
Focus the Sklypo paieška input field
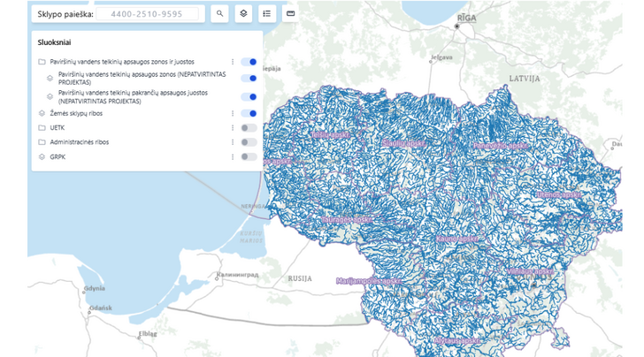[x=147, y=14]
